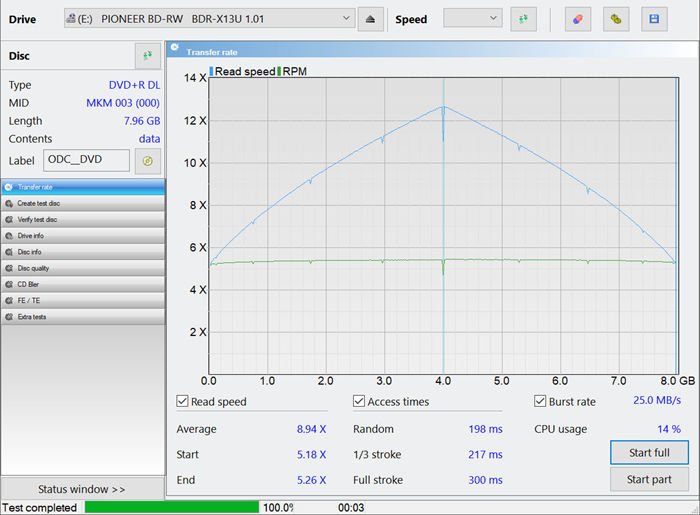Image resolution: width=700 pixels, height=515 pixels.
Task: Click the 8.94 X average value
Action: pos(312,429)
